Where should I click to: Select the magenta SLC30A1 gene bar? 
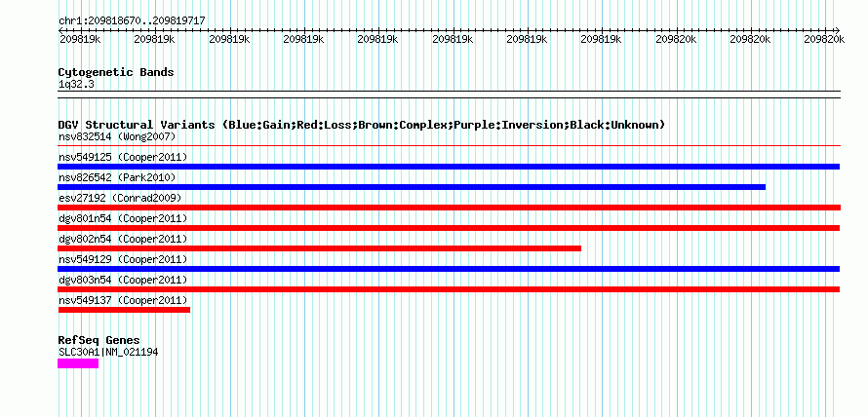(78, 363)
